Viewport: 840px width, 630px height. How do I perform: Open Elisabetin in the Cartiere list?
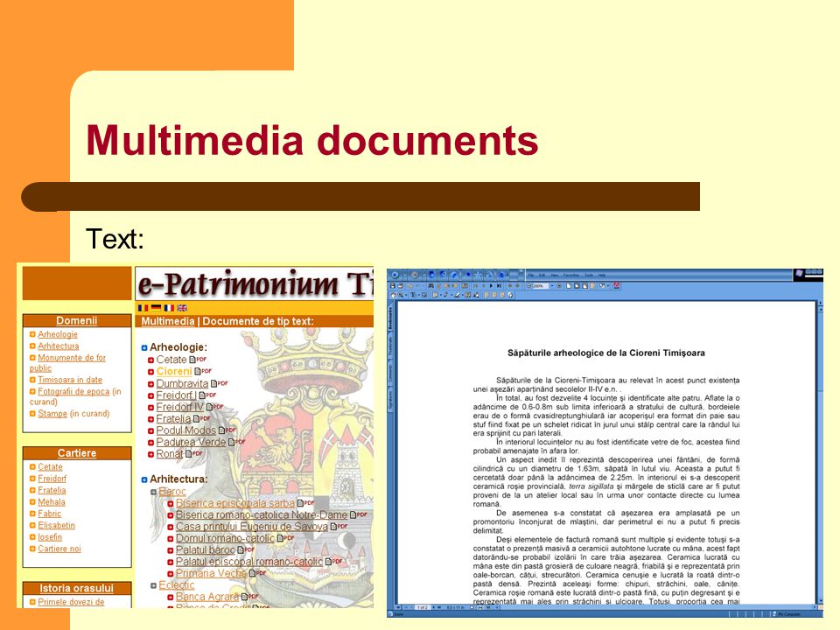(x=56, y=526)
